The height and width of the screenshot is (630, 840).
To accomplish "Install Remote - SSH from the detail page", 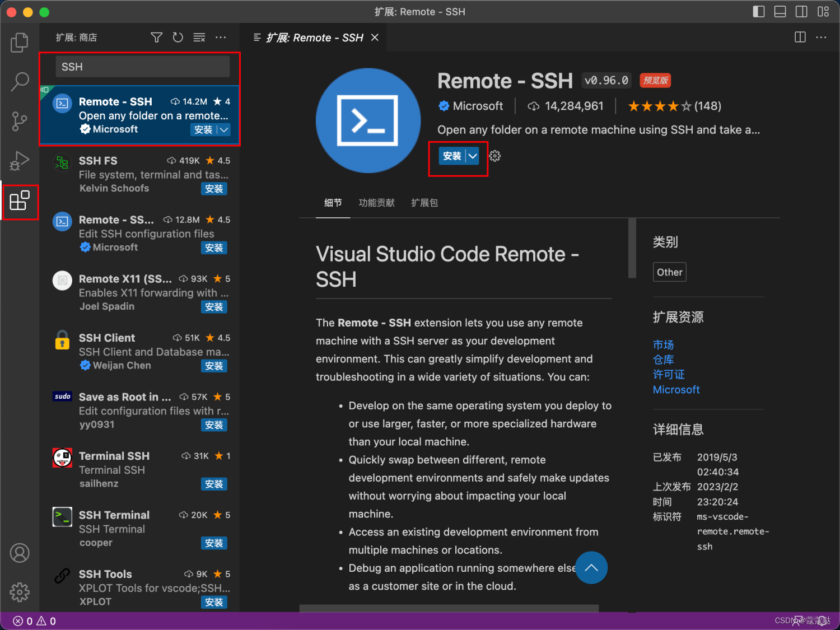I will [452, 156].
